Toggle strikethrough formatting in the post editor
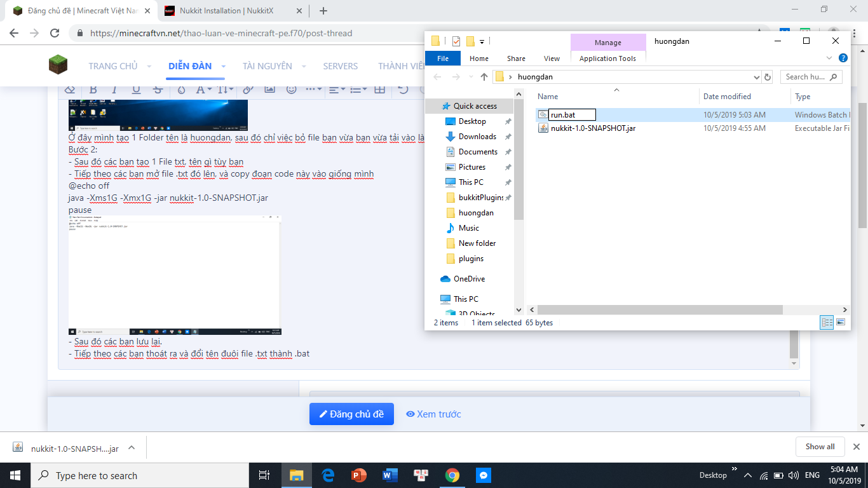Screen dimensions: 868x488 click(158, 90)
